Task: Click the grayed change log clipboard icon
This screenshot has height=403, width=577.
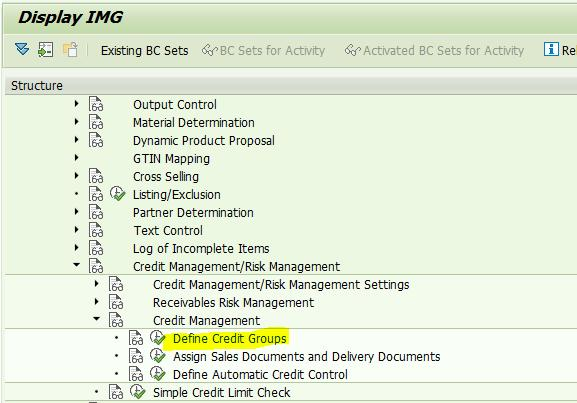Action: coord(70,50)
